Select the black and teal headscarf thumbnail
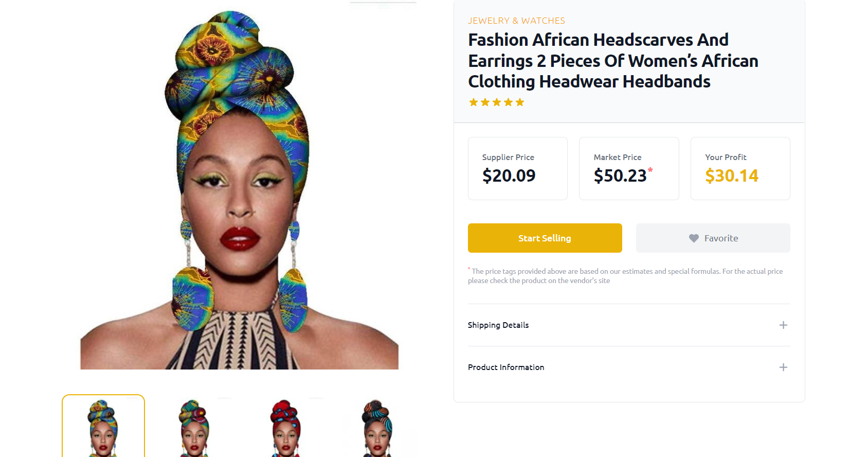868x457 pixels. 377,427
